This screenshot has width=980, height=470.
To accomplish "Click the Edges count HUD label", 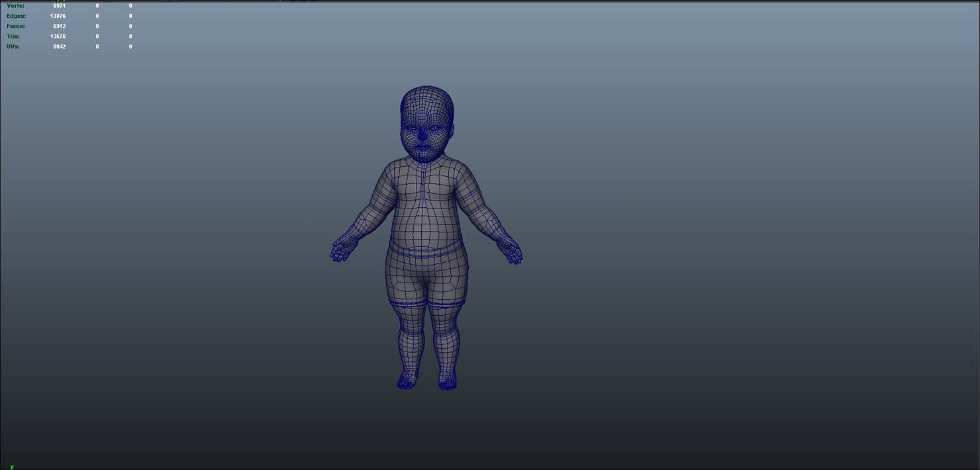I will point(16,15).
